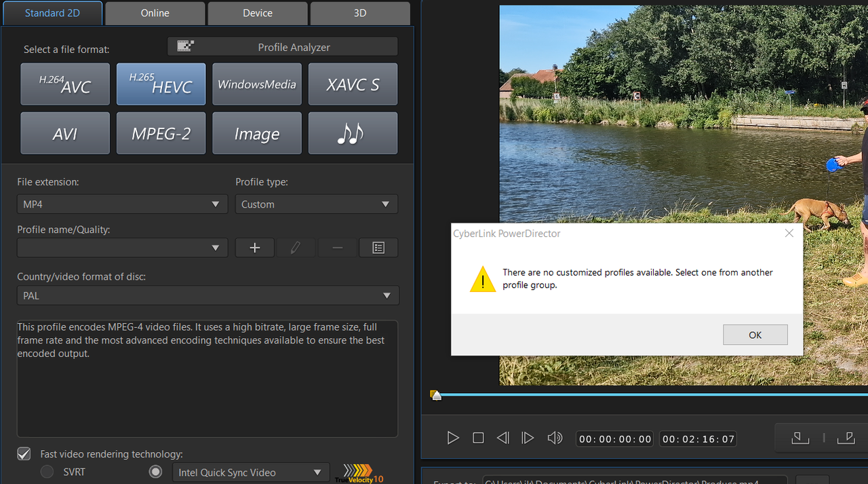Viewport: 868px width, 484px height.
Task: Click the current timecode 00:00:00:00 field
Action: (x=615, y=439)
